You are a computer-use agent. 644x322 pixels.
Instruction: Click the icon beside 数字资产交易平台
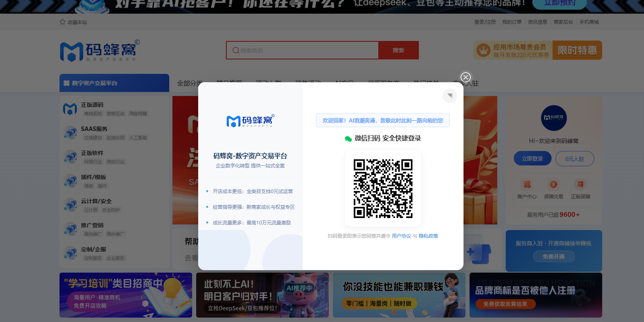click(x=67, y=83)
